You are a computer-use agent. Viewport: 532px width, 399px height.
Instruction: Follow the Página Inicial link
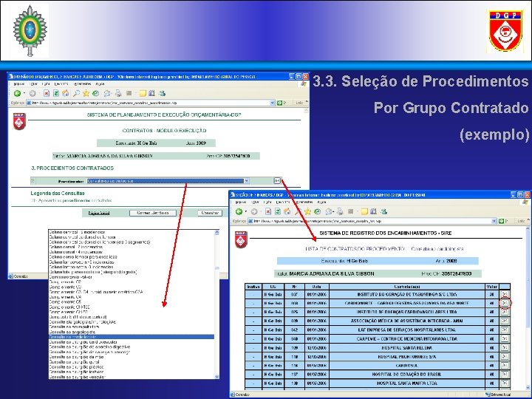tap(99, 213)
